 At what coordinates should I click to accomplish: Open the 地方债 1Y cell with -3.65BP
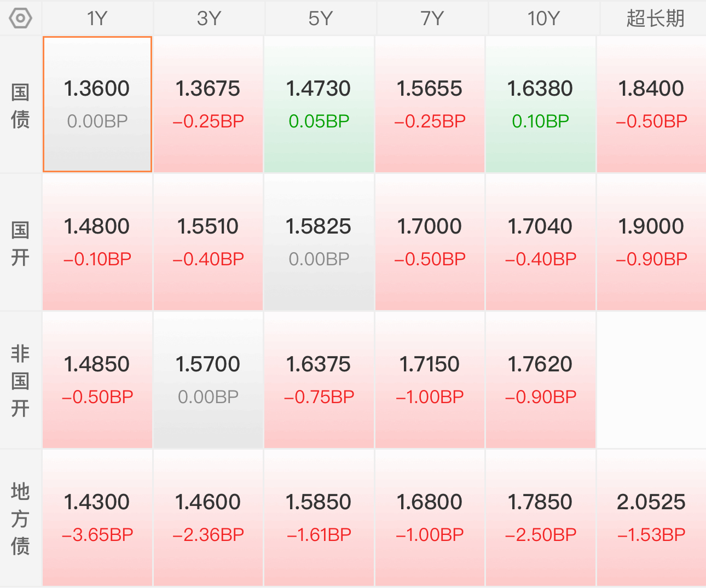tap(97, 518)
